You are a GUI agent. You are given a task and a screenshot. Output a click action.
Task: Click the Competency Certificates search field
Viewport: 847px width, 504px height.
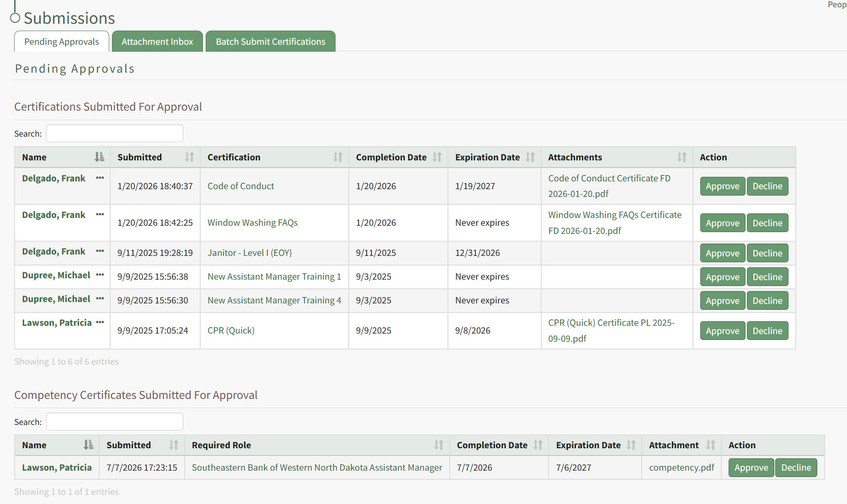click(x=115, y=422)
